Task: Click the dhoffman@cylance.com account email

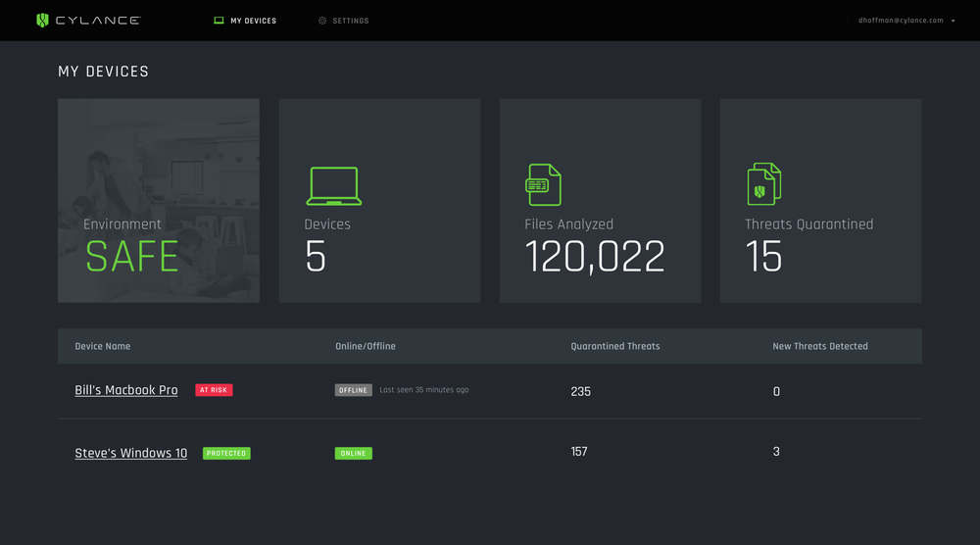Action: 901,21
